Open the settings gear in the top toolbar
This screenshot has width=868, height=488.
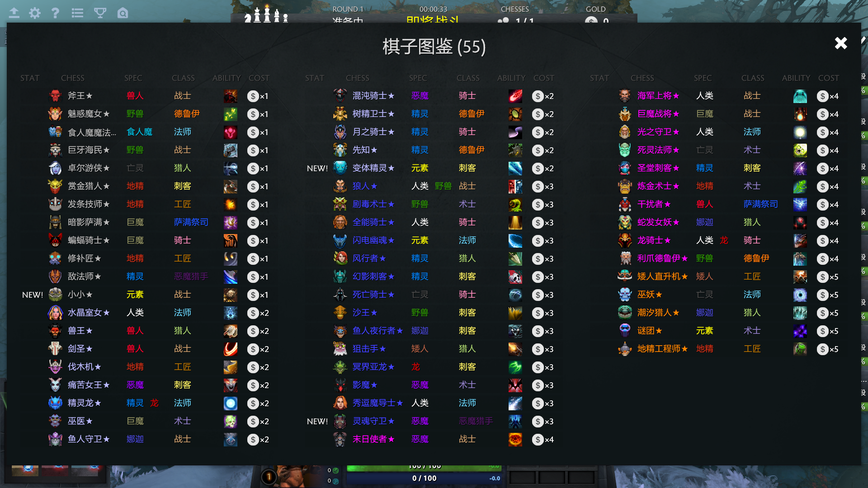tap(34, 13)
